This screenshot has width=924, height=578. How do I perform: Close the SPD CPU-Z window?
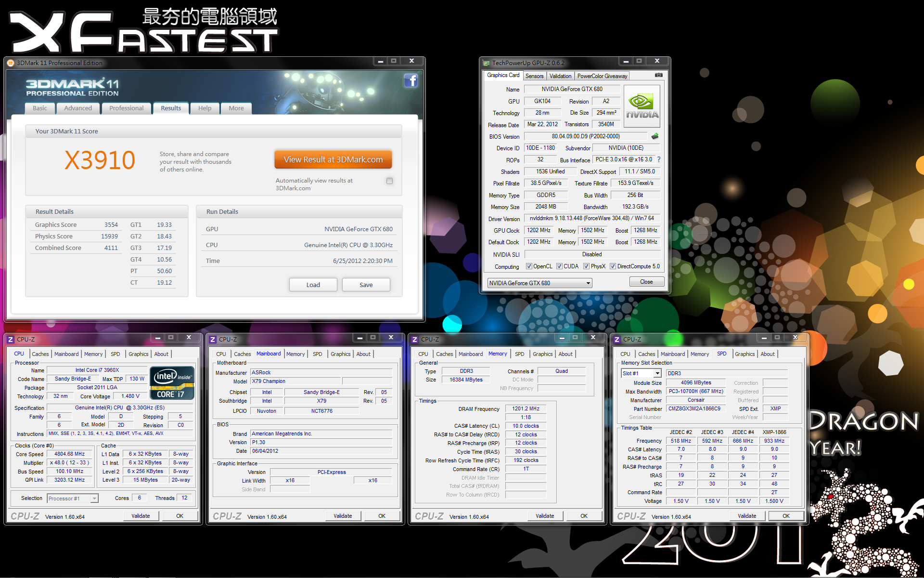click(795, 337)
